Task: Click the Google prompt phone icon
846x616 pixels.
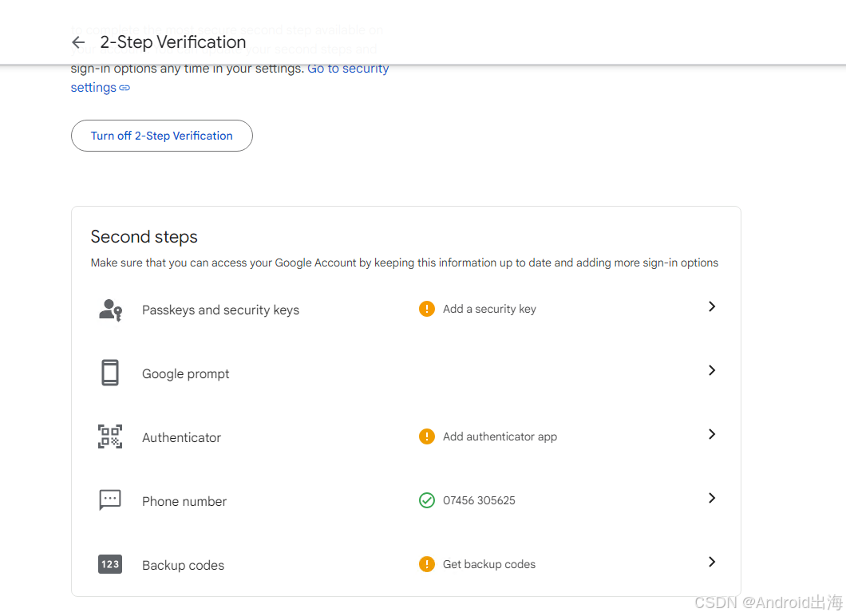Action: tap(110, 373)
